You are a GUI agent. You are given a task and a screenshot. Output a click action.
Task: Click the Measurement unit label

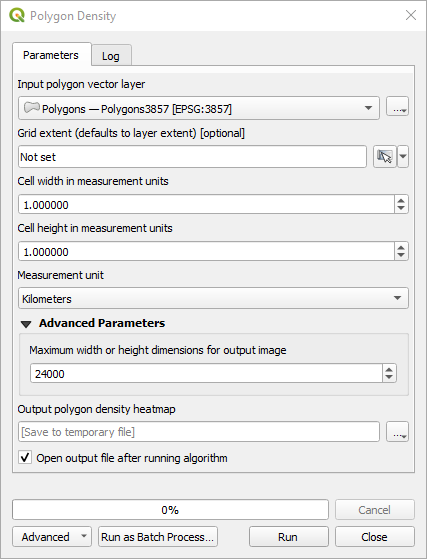(61, 275)
